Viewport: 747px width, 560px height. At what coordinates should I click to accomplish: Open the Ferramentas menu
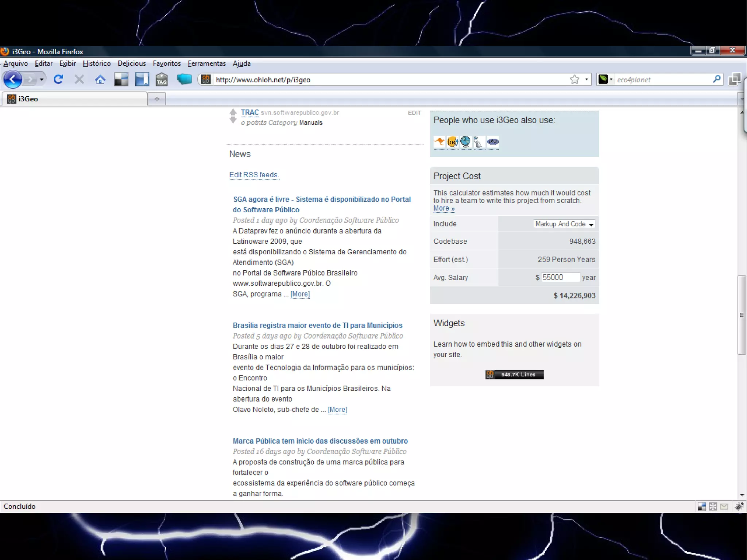pyautogui.click(x=206, y=63)
